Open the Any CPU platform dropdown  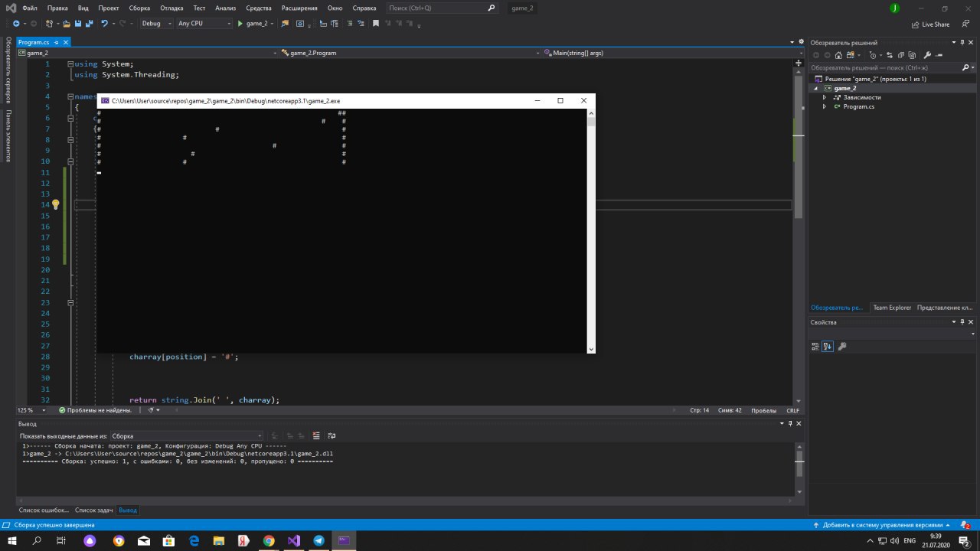[x=204, y=24]
